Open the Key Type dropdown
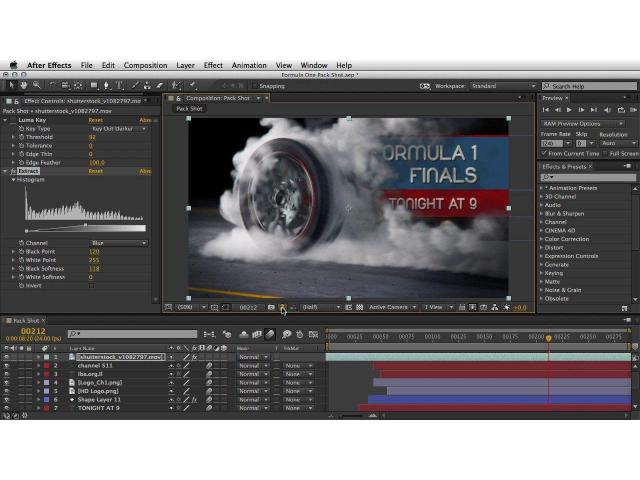This screenshot has width=640, height=480. 119,129
